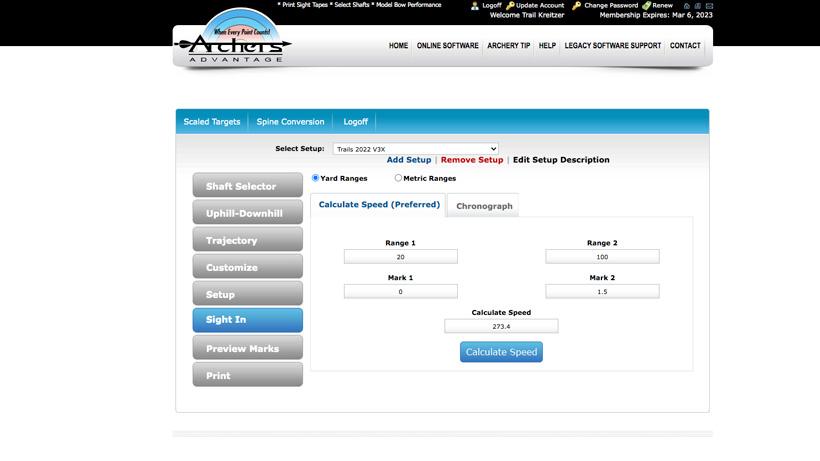Select the Yard Ranges radio button
820x461 pixels.
316,178
